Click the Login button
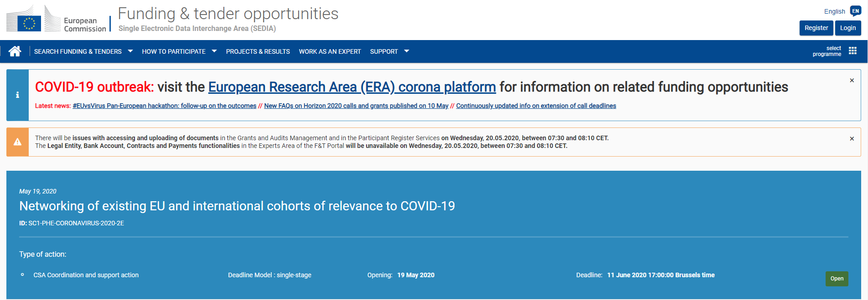The image size is (868, 300). 848,28
